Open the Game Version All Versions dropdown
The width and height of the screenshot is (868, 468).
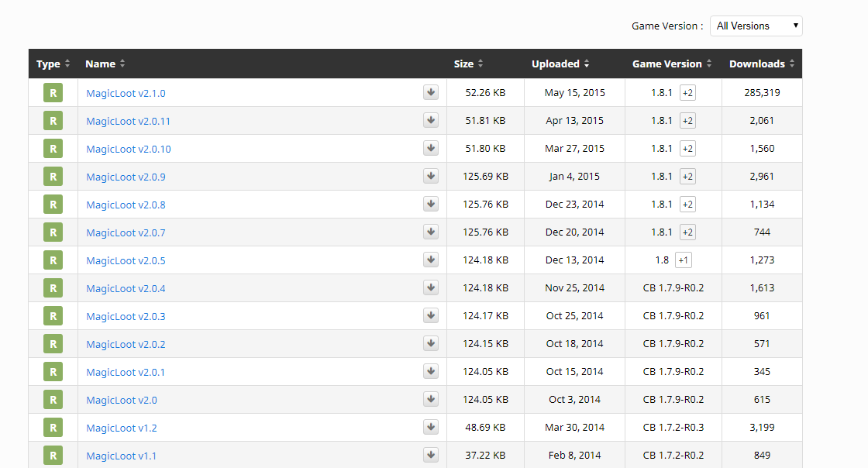coord(756,26)
